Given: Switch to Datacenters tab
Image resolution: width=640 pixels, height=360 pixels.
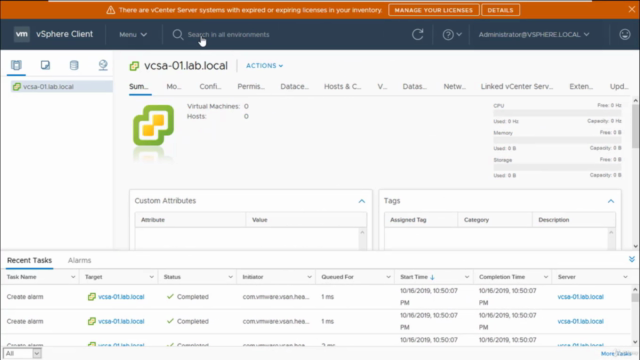Looking at the screenshot, I should click(294, 87).
